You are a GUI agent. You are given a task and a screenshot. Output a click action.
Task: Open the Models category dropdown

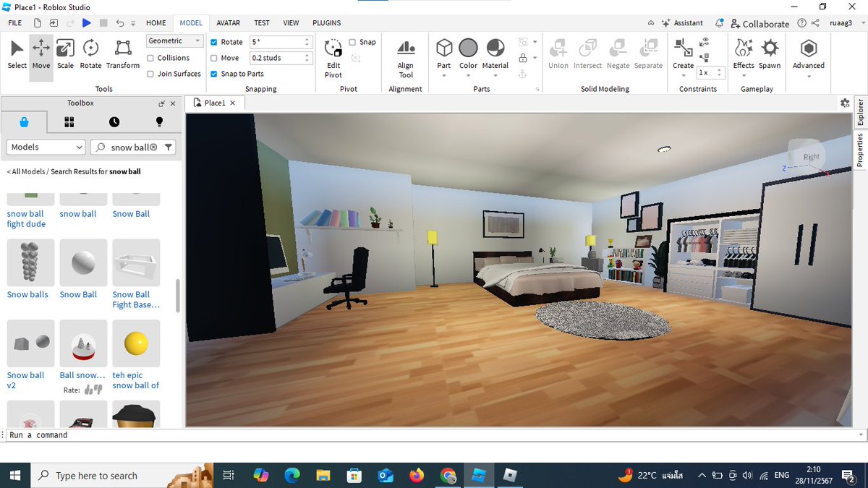(x=46, y=147)
